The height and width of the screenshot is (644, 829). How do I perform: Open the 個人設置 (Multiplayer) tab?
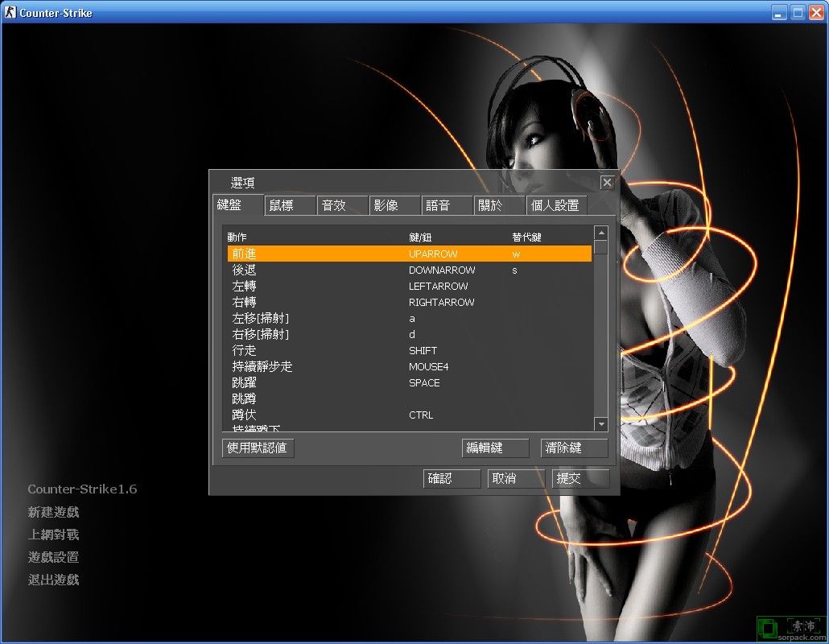(x=556, y=205)
